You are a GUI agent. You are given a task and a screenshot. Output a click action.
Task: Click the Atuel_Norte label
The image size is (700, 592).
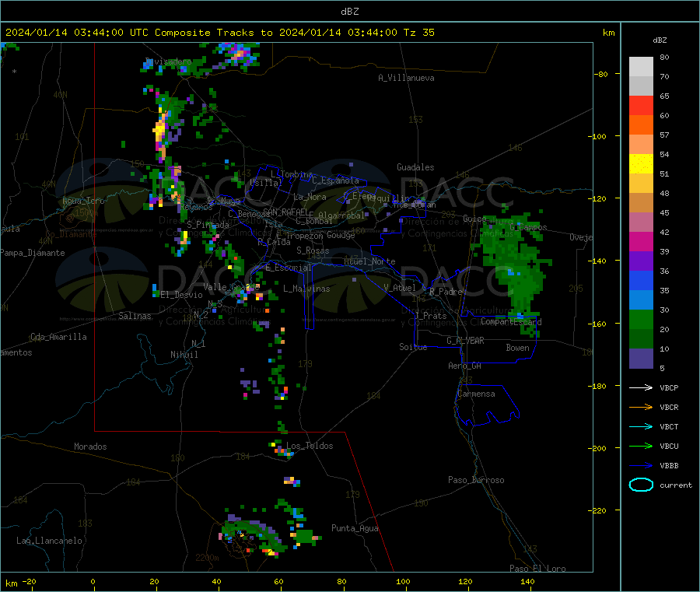[369, 261]
